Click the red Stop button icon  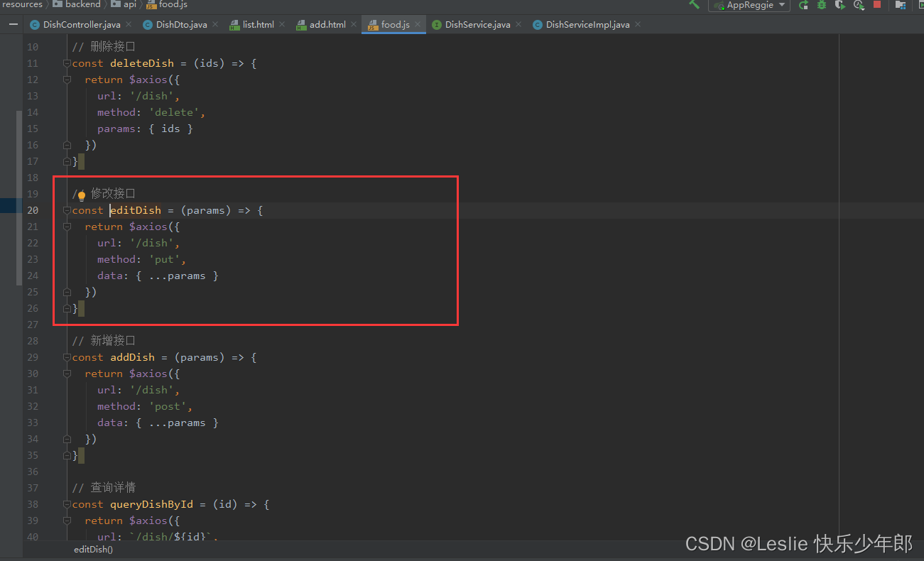(x=877, y=4)
